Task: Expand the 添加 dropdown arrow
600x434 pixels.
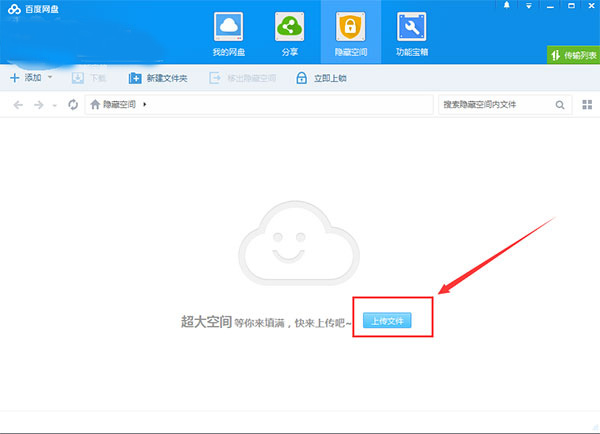Action: tap(50, 77)
